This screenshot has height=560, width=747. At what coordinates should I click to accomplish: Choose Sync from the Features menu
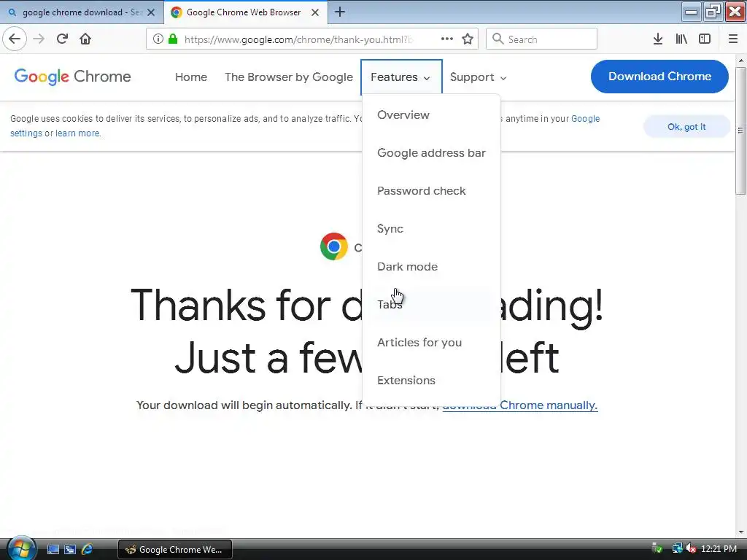pyautogui.click(x=390, y=228)
